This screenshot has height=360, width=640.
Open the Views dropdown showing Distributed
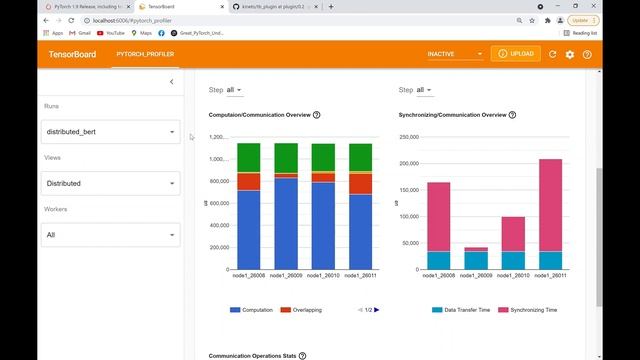coord(110,183)
